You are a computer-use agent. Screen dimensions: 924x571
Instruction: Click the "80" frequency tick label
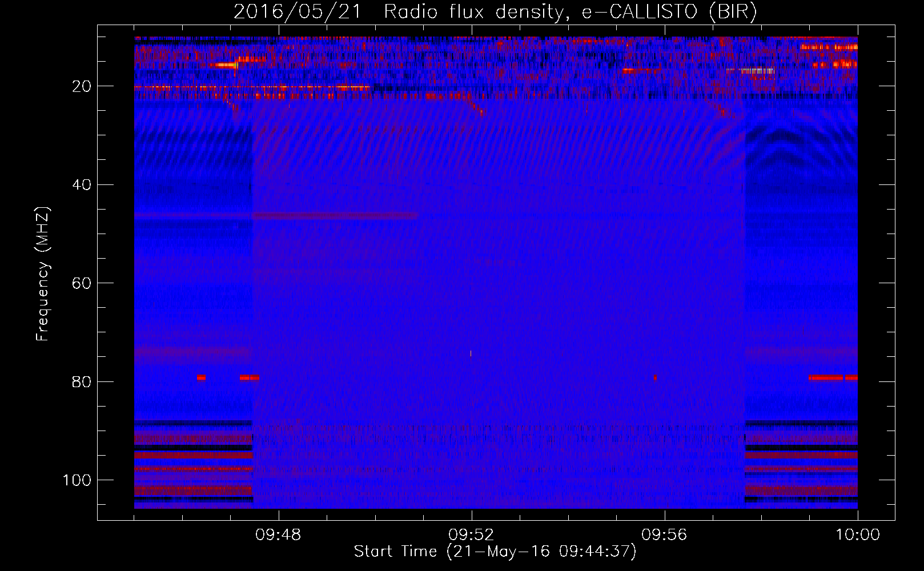coord(82,381)
